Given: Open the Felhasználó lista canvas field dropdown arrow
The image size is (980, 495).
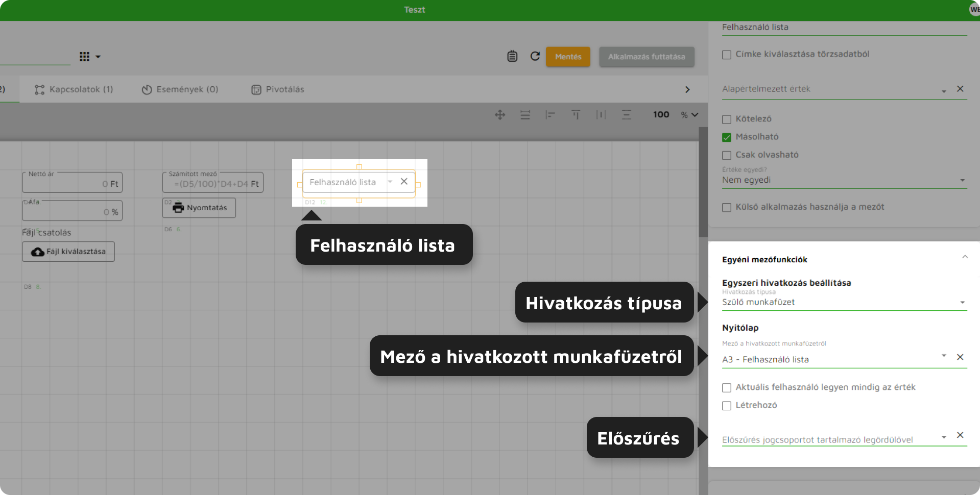Looking at the screenshot, I should point(390,182).
